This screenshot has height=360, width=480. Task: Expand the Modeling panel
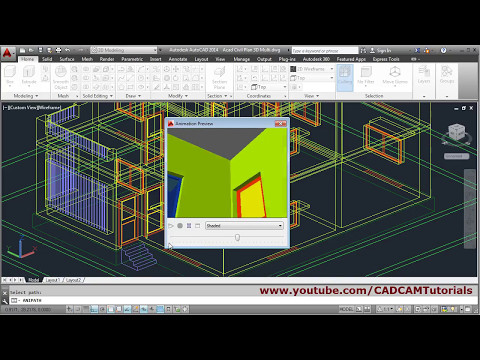coord(26,96)
